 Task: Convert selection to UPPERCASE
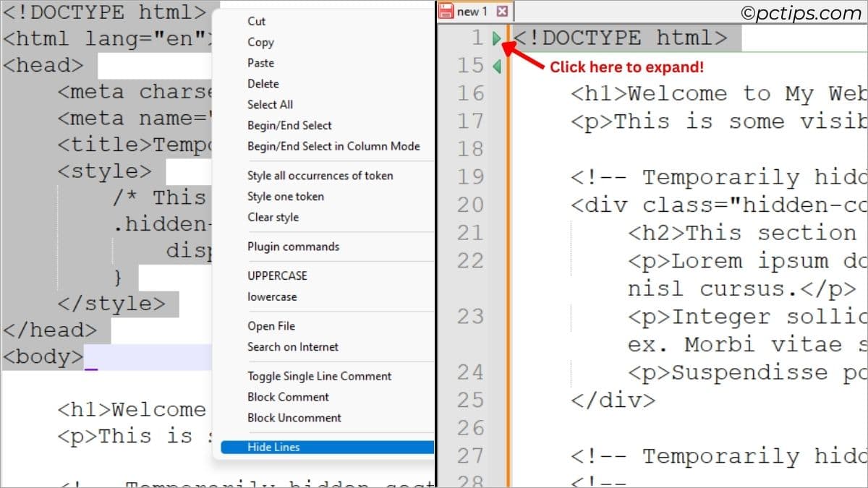[277, 275]
